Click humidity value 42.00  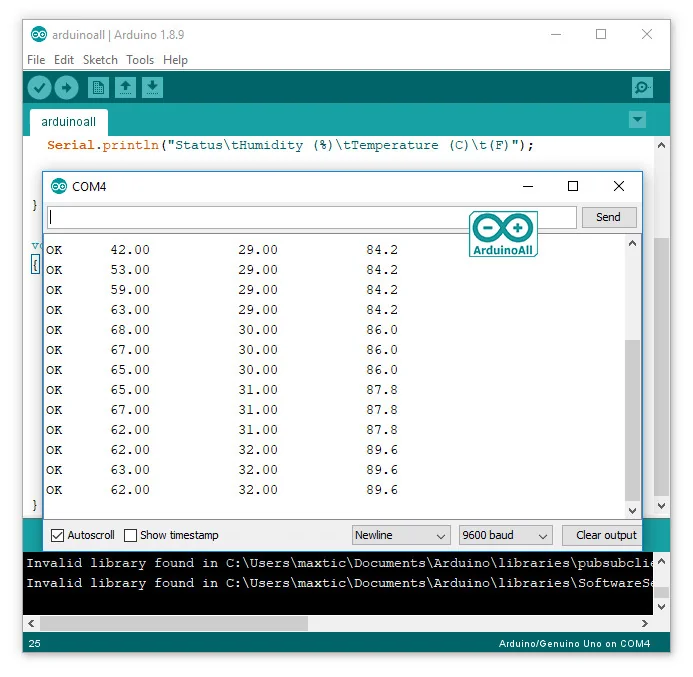pos(130,250)
